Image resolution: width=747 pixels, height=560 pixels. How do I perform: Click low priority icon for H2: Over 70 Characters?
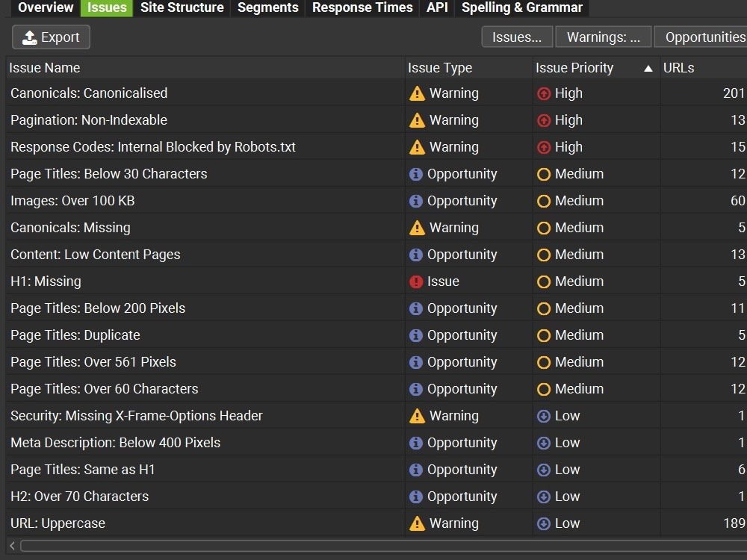[x=544, y=497]
